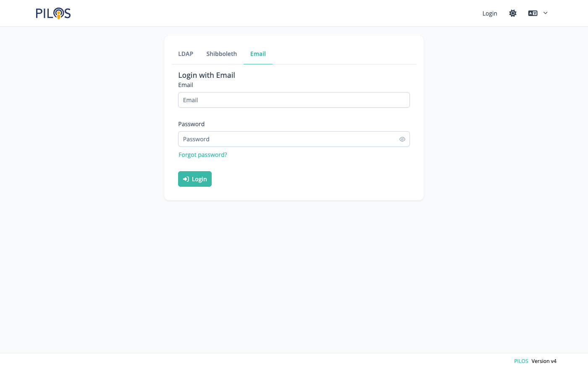
Task: Show password using the eye icon
Action: point(402,139)
